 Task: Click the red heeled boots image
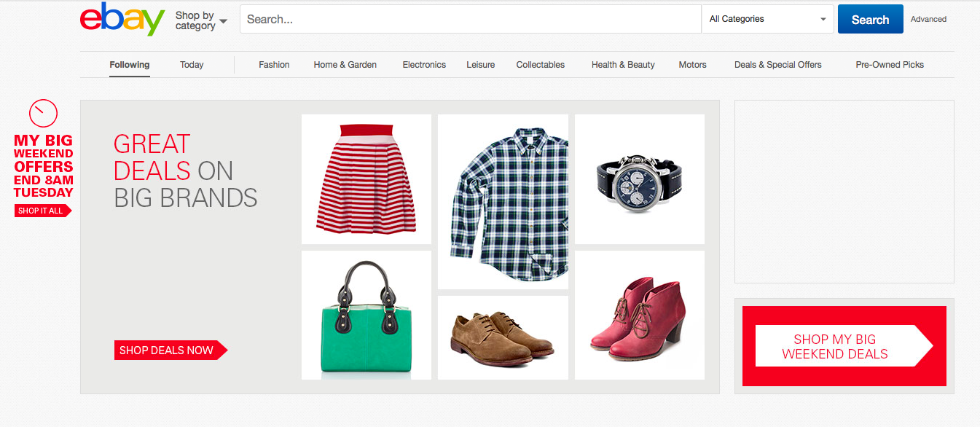(639, 316)
